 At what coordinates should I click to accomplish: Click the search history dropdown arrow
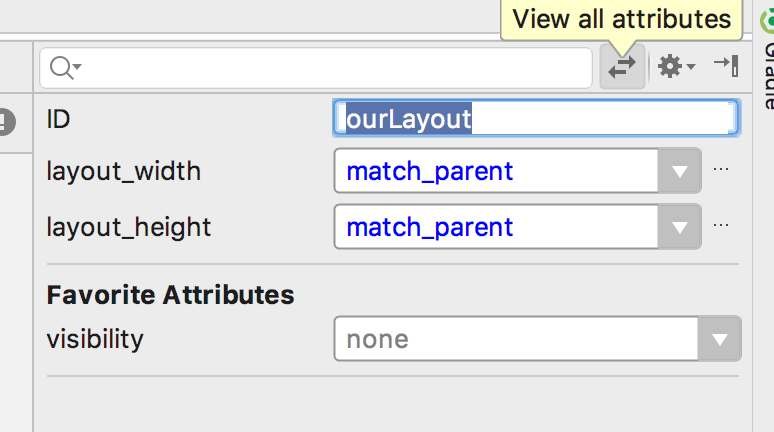click(77, 66)
